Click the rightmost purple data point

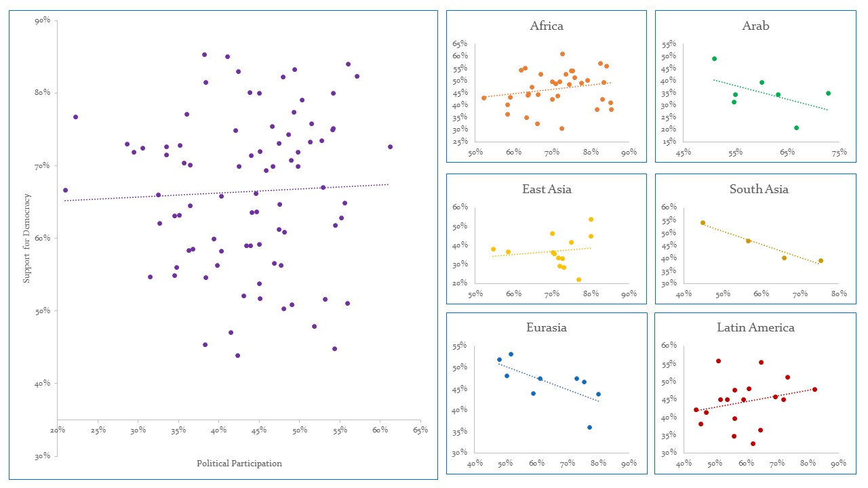click(390, 146)
